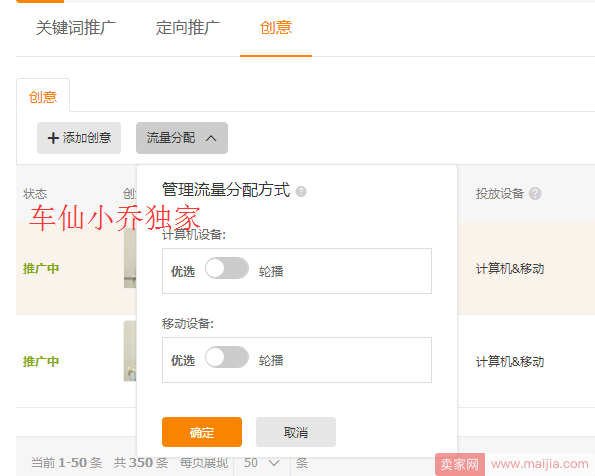Collapse the 流量分配 dropdown
595x476 pixels.
tap(182, 138)
